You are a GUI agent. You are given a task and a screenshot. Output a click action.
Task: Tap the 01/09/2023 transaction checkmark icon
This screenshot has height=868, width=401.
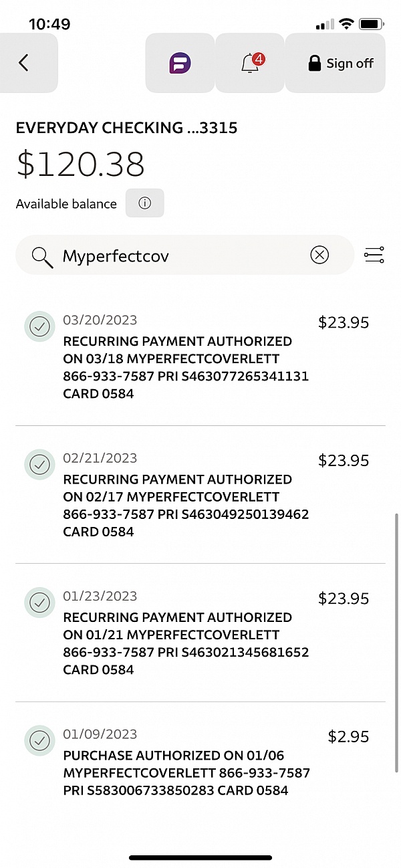[x=39, y=740]
